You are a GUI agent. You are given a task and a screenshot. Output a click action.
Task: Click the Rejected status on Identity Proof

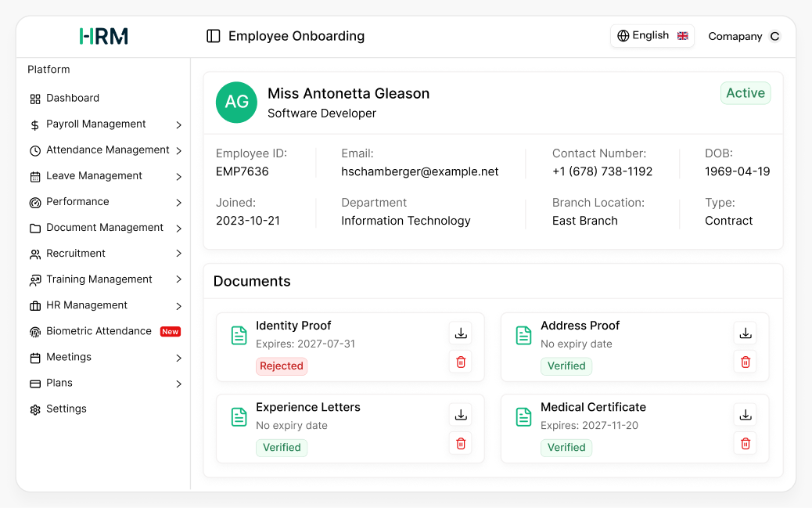282,366
